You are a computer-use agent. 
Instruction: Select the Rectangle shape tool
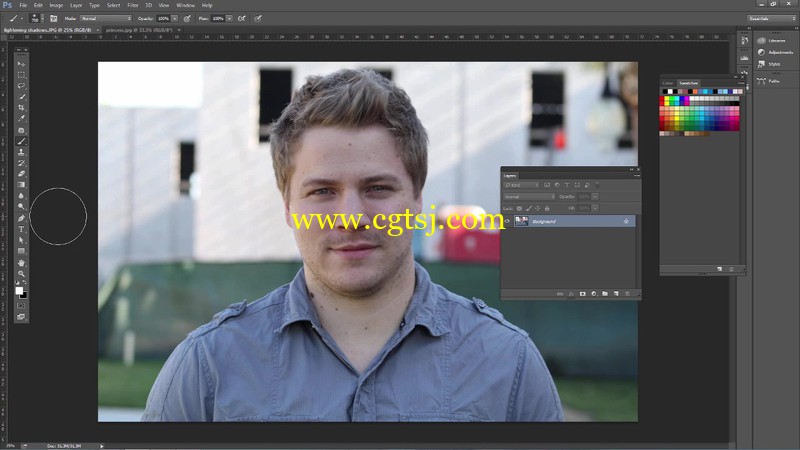(x=21, y=251)
